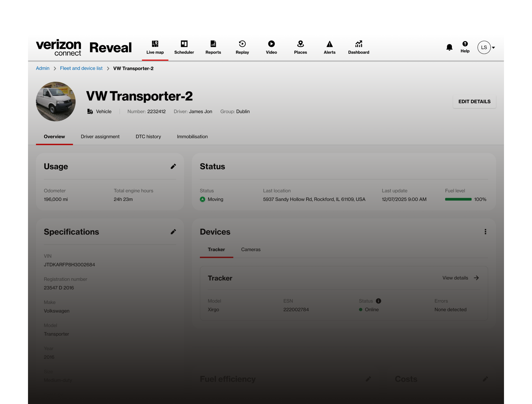Open the Cameras tab under Devices
This screenshot has height=404, width=532.
point(250,249)
